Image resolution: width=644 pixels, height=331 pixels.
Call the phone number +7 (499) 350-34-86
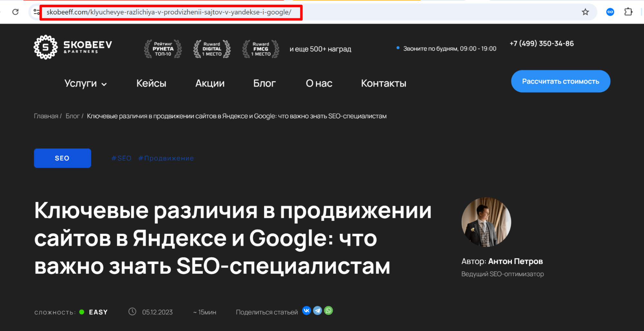tap(542, 44)
